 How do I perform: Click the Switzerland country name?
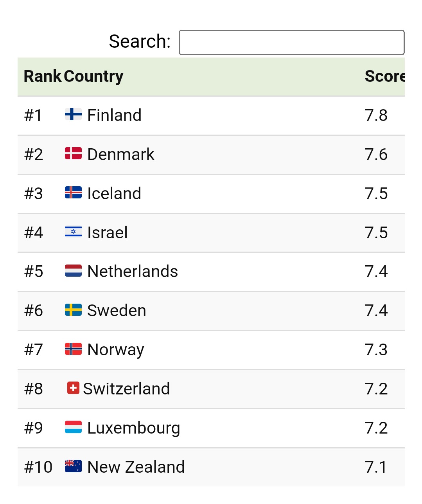[126, 389]
